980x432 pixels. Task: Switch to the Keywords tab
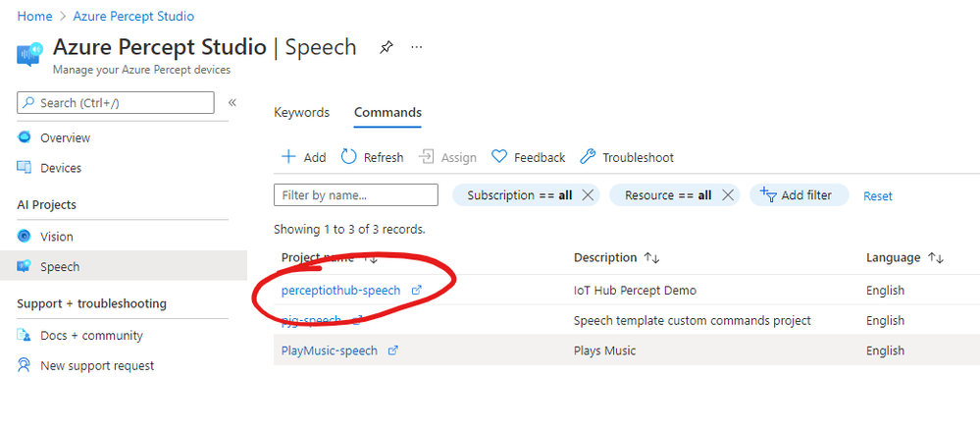pos(301,113)
